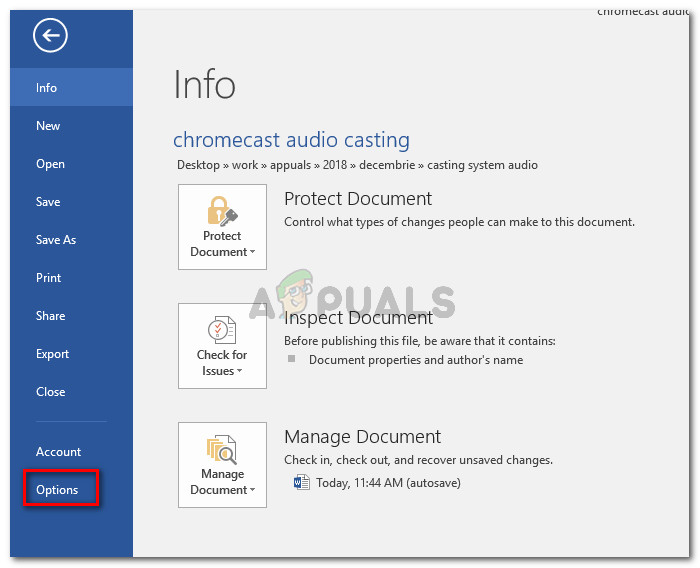This screenshot has width=700, height=568.
Task: Go to the Share page
Action: (x=71, y=316)
